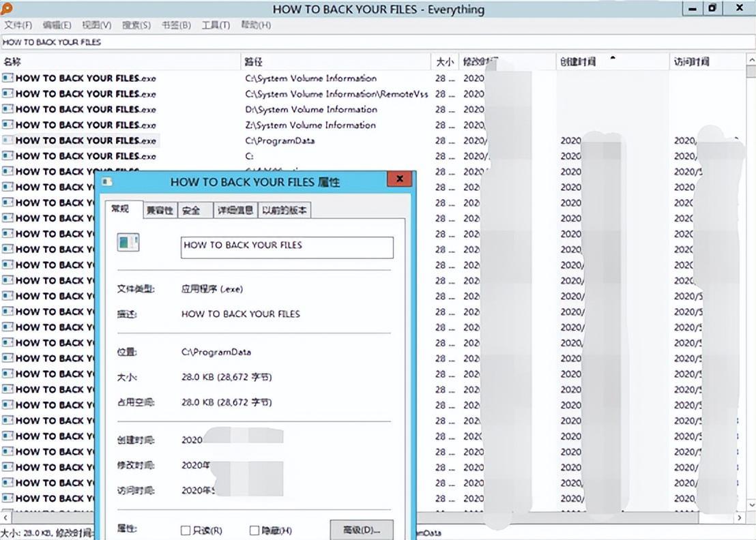Screen dimensions: 756x540
Task: Switch to the 详细信息 tab
Action: click(x=235, y=210)
